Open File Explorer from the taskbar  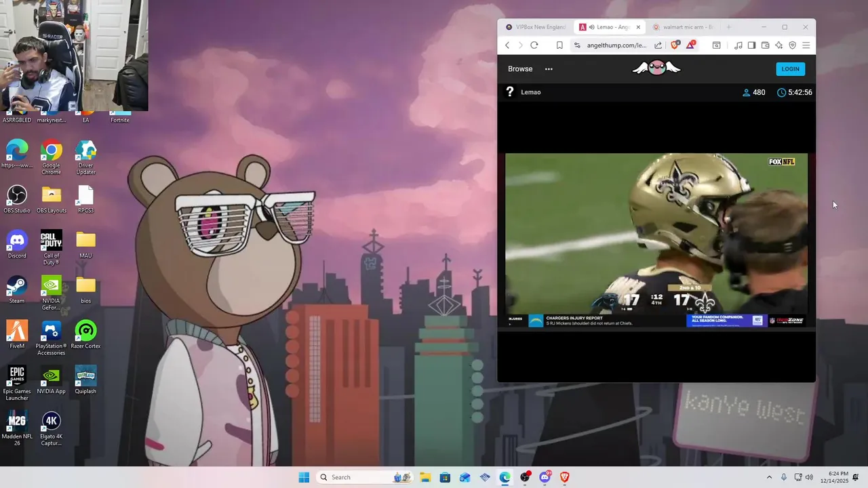click(425, 477)
